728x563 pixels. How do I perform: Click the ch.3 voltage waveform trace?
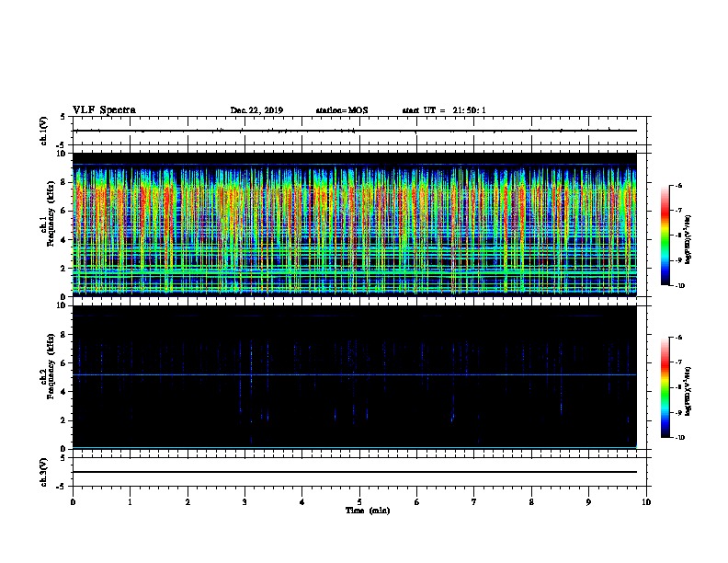[x=356, y=472]
